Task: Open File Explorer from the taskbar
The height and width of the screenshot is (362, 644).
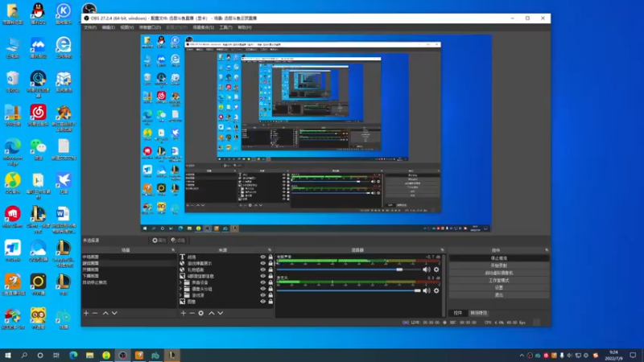Action: point(89,355)
